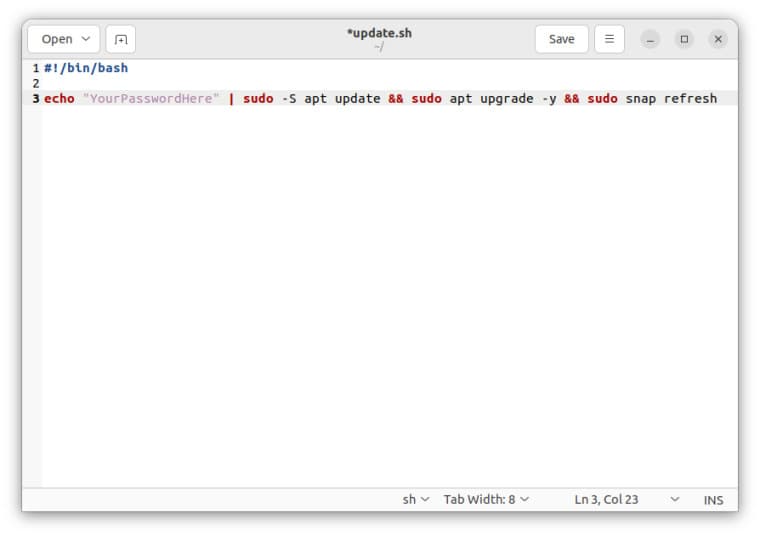Open the hamburger main menu
Screen dimensions: 760x536
pos(609,39)
